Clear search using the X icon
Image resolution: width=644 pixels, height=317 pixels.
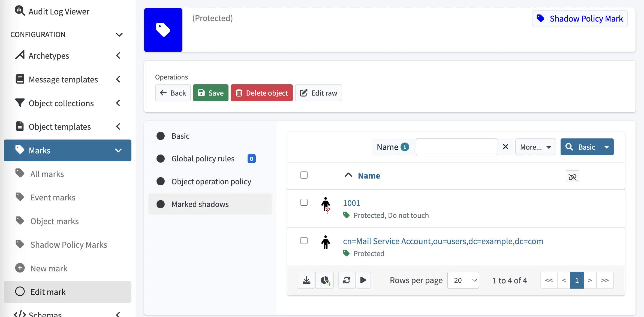(505, 147)
